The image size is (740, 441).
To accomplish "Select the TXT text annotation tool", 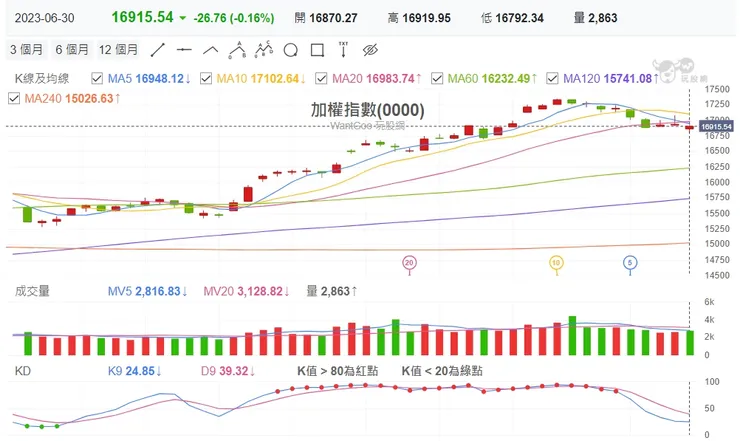I will click(343, 50).
